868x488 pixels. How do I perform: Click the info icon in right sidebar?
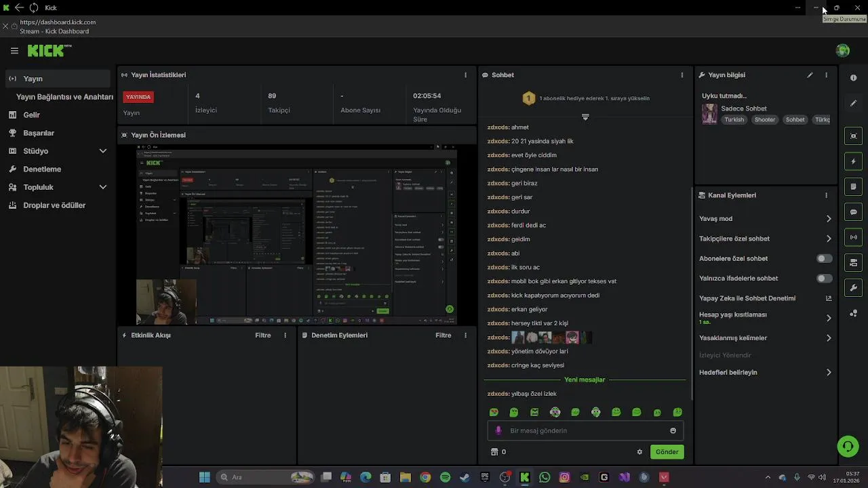coord(854,78)
